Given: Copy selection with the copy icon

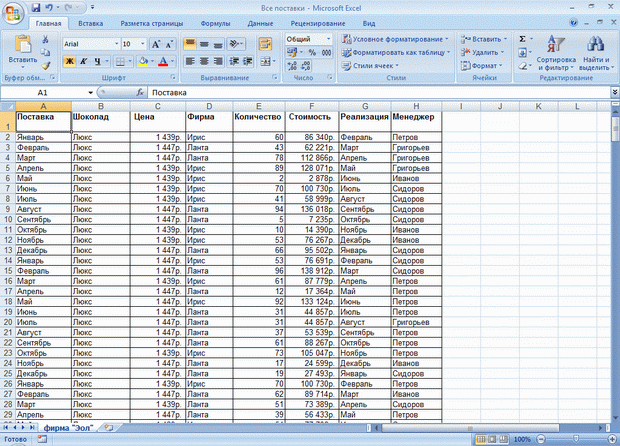Looking at the screenshot, I should [45, 52].
